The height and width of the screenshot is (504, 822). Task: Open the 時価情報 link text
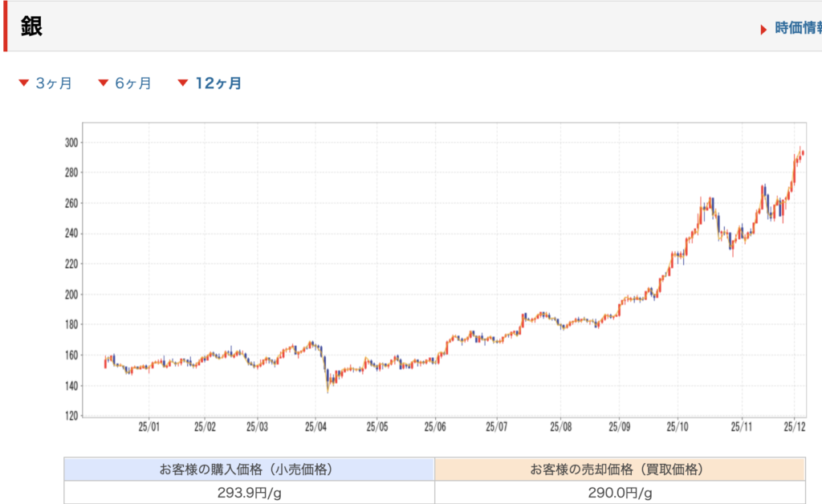click(x=798, y=29)
